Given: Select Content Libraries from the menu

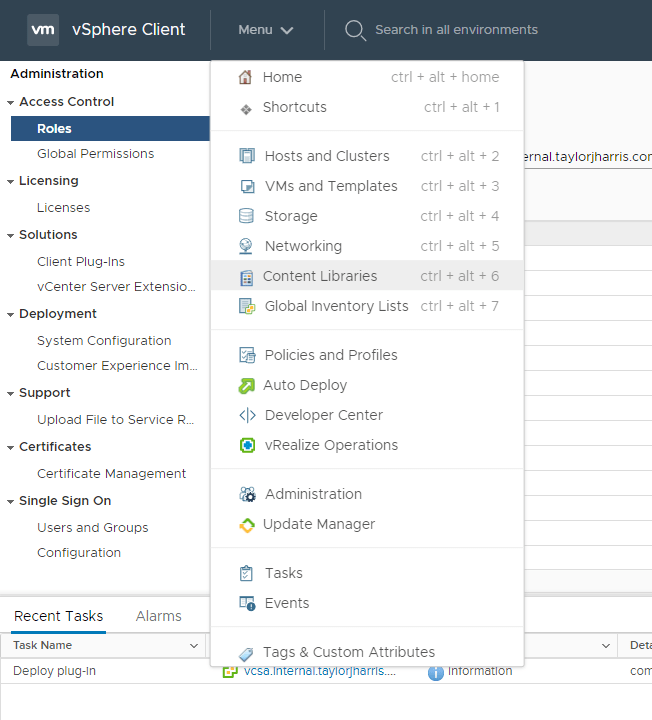Looking at the screenshot, I should (320, 276).
